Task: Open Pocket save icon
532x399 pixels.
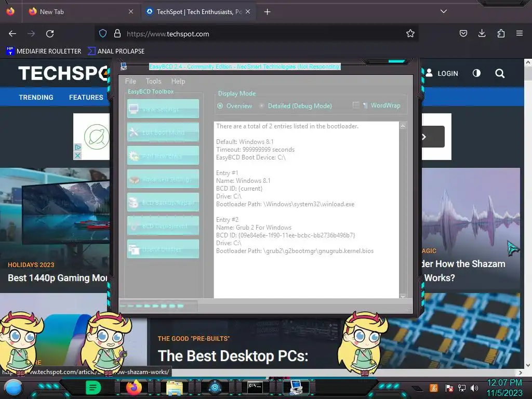Action: [x=463, y=33]
